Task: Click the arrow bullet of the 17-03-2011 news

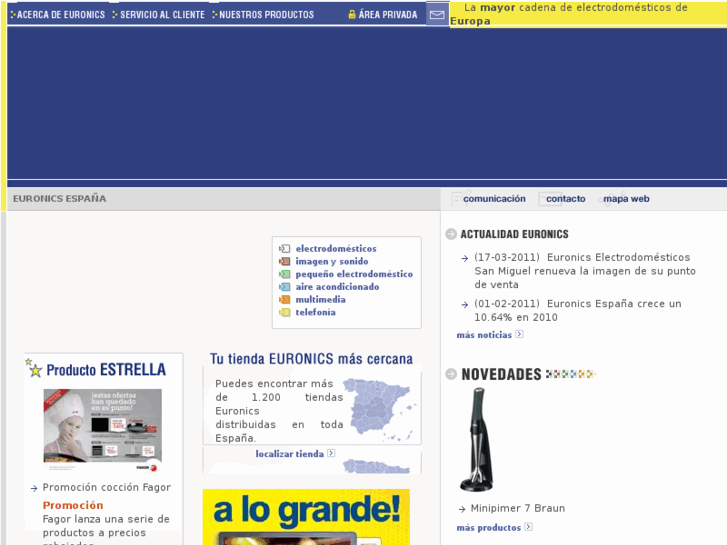Action: pyautogui.click(x=465, y=258)
